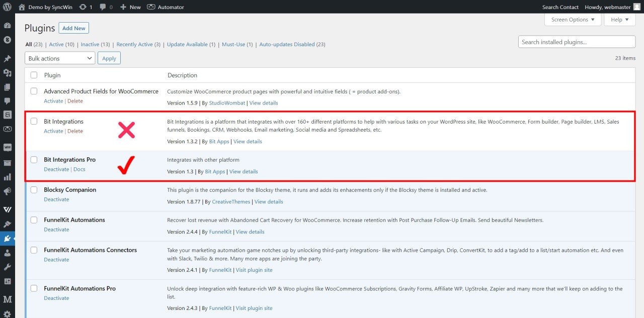Click the WordPress logo in the top-left corner
The image size is (644, 318).
tap(7, 7)
